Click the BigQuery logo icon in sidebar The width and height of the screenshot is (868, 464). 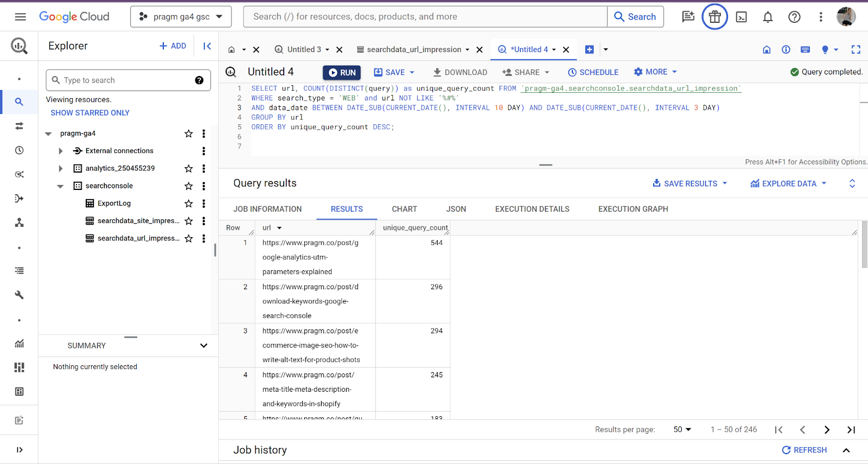[x=20, y=46]
